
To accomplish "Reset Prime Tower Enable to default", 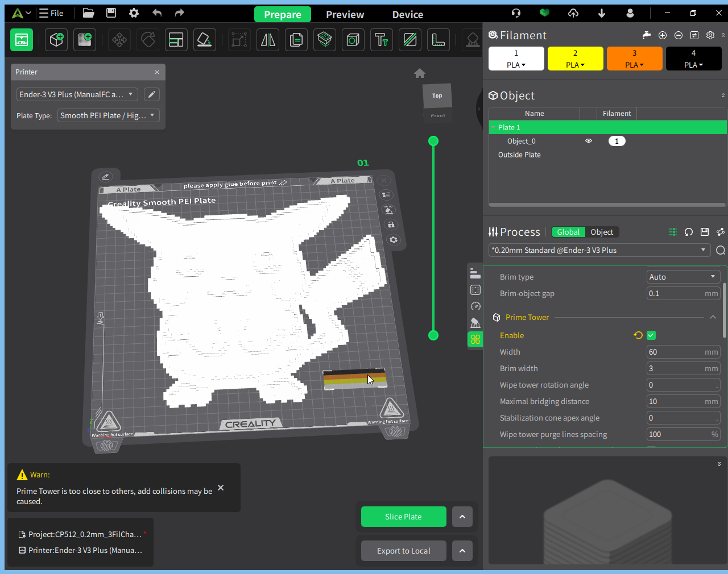I will tap(638, 335).
